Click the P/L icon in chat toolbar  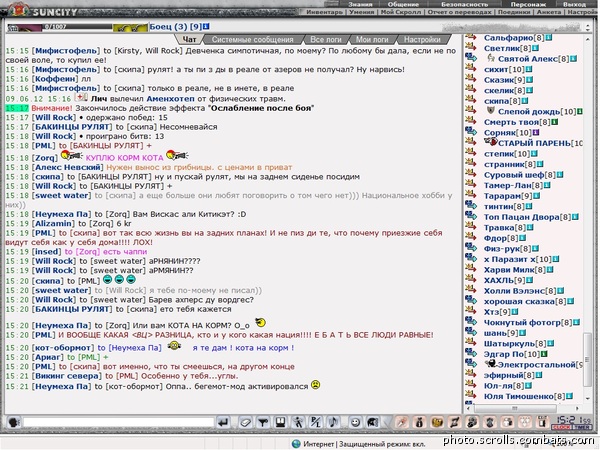coord(316,422)
